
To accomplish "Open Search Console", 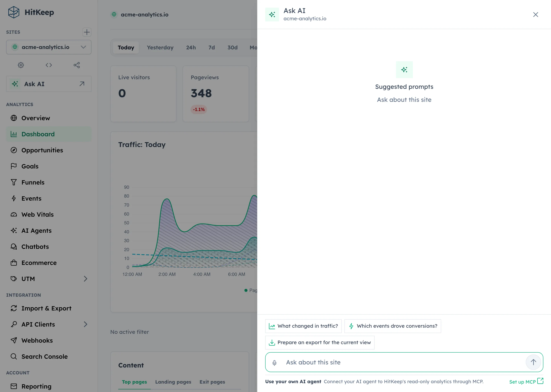I will point(49,357).
